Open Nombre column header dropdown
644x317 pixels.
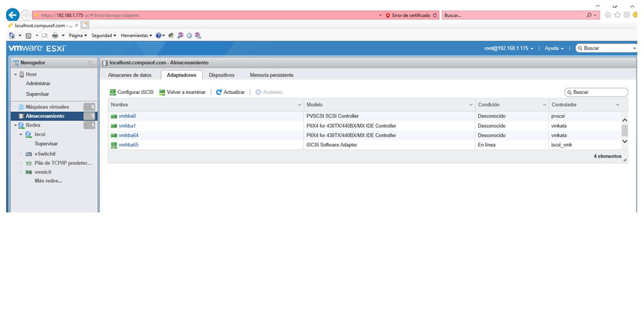click(x=299, y=105)
